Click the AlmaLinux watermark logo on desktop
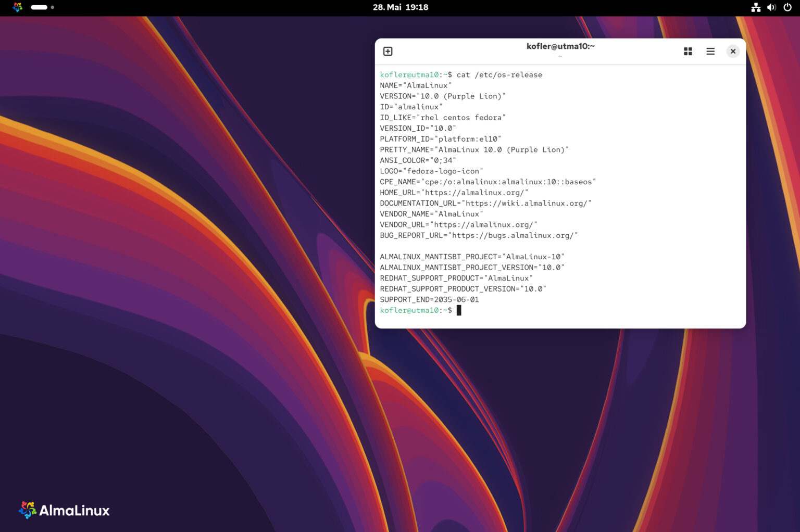The height and width of the screenshot is (532, 800). (64, 510)
